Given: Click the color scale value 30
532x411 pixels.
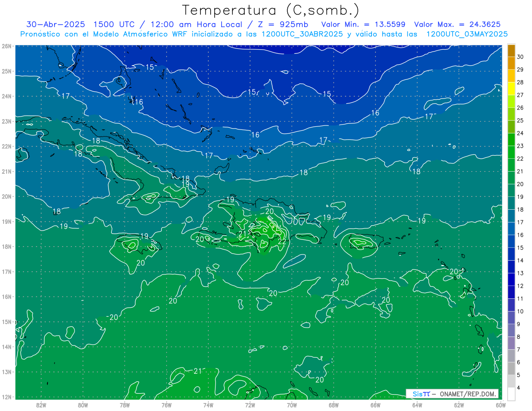Looking at the screenshot, I should [x=520, y=57].
